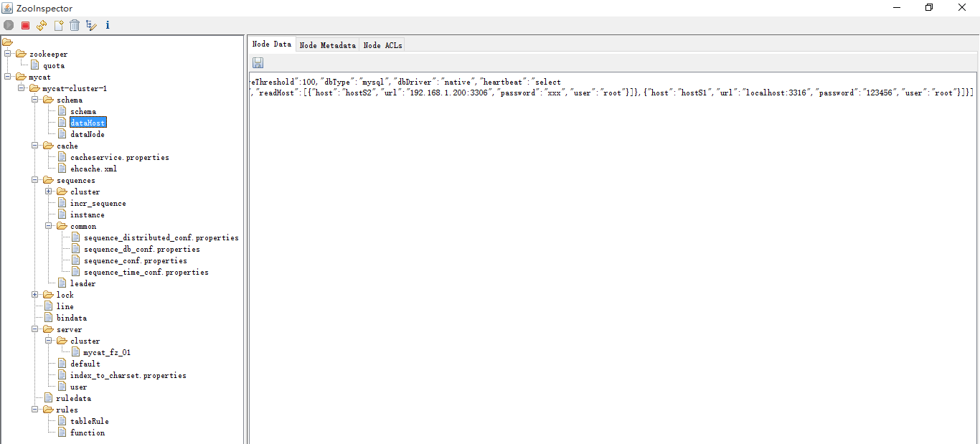Collapse the cluster node under server

48,341
